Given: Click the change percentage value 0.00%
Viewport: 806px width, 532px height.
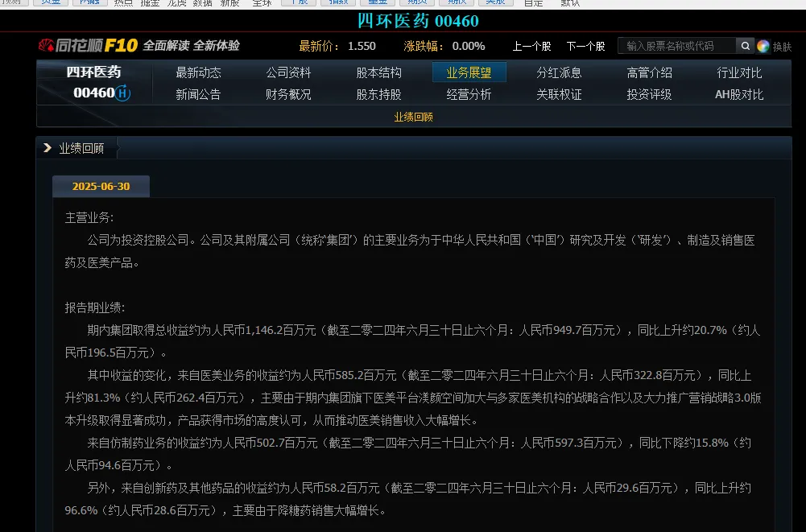Looking at the screenshot, I should pos(469,46).
